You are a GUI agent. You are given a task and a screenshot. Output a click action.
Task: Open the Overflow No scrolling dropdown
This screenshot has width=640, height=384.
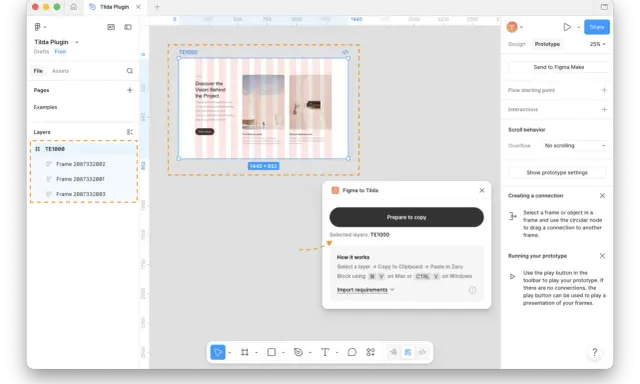tap(575, 146)
